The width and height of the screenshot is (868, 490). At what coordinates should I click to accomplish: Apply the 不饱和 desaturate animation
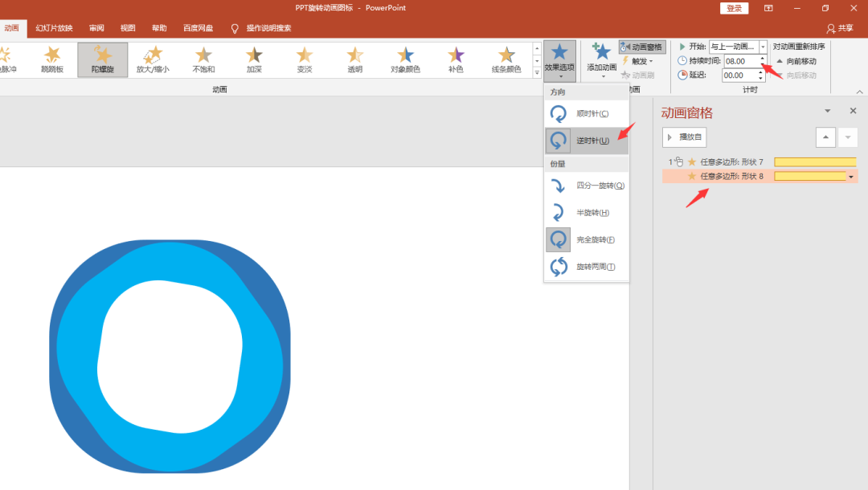tap(203, 59)
